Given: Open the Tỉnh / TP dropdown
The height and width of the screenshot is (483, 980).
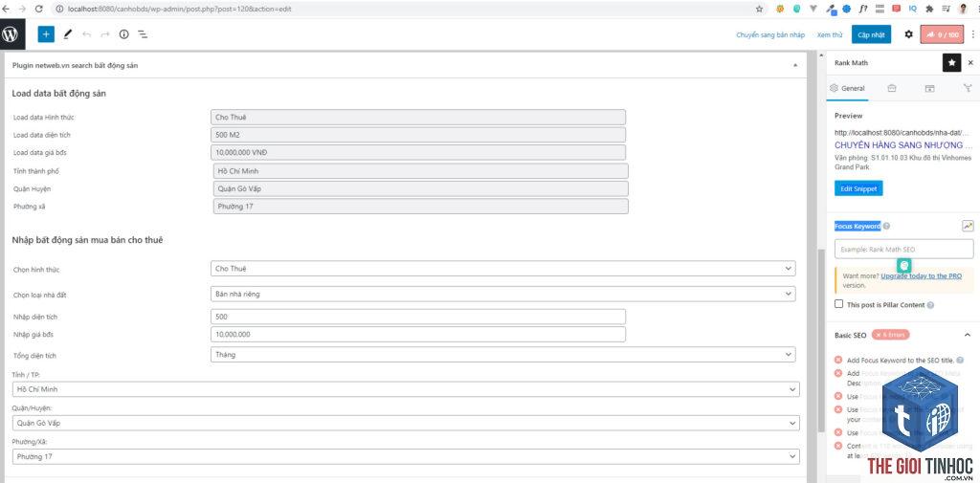Looking at the screenshot, I should (x=406, y=389).
